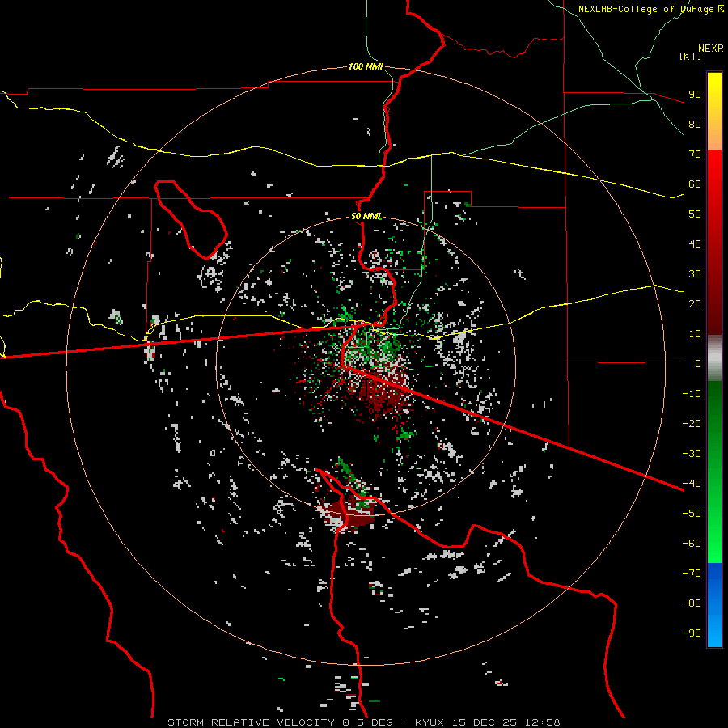Click the 50 NMI range ring label
Screen dimensions: 728x728
coord(366,216)
